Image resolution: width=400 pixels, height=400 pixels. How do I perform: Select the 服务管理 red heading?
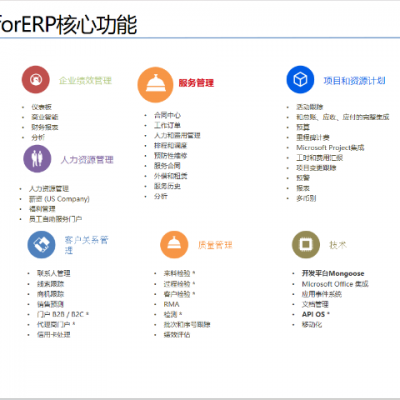pos(196,83)
